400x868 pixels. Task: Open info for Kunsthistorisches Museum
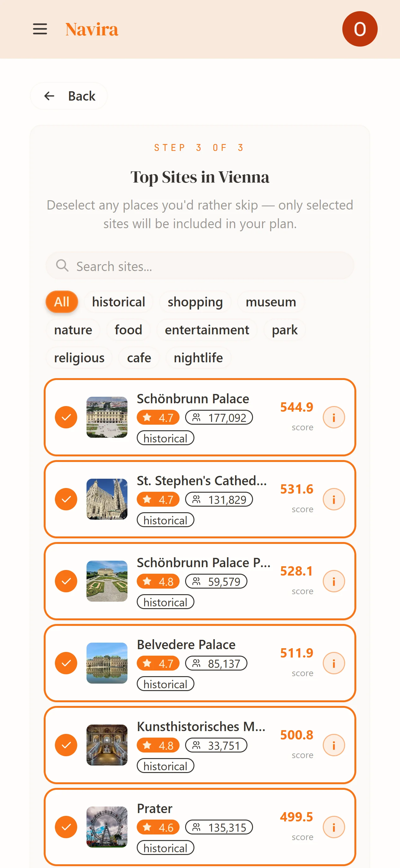334,745
